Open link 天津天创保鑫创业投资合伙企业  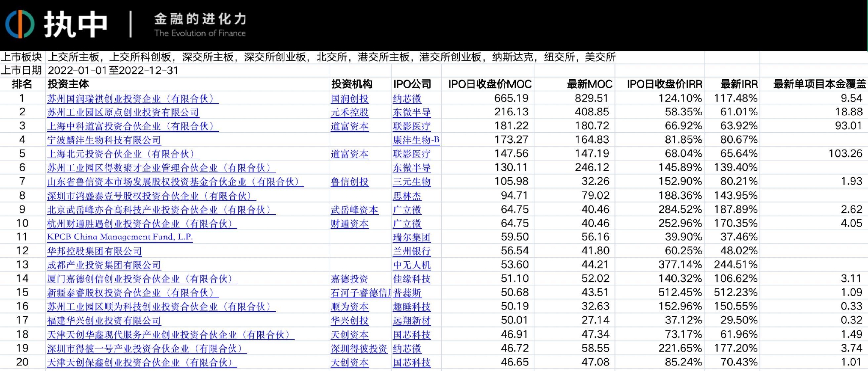142,363
